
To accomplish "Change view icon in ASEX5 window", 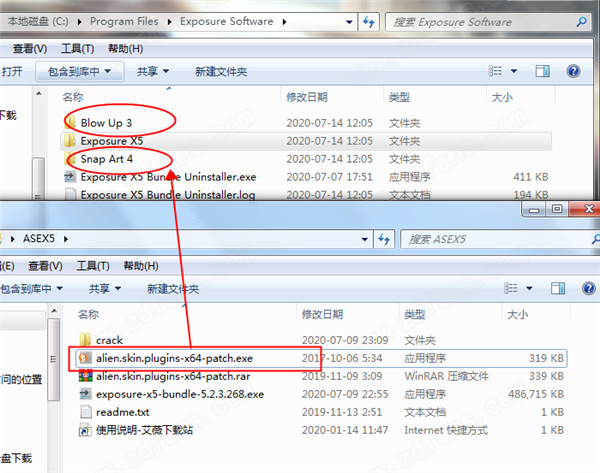I will (511, 288).
